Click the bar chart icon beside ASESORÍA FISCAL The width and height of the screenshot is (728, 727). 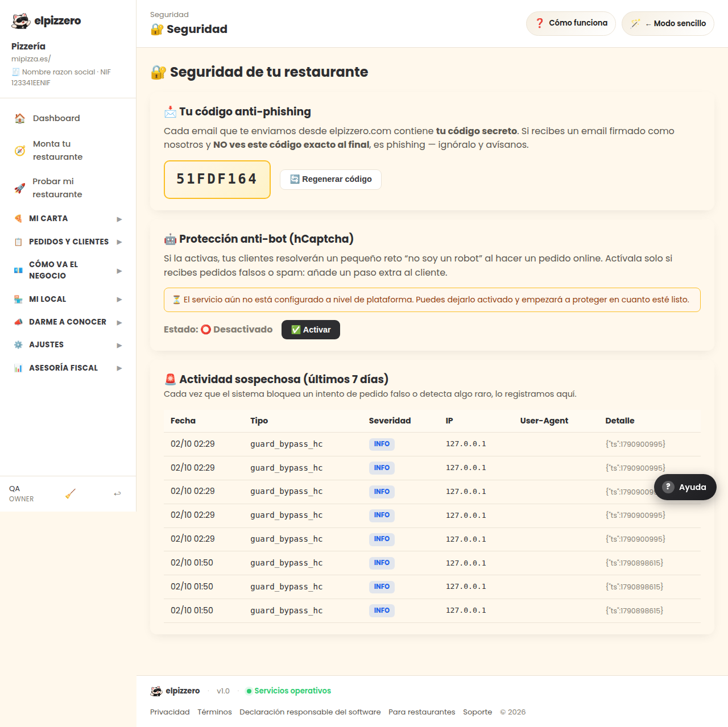(x=18, y=368)
